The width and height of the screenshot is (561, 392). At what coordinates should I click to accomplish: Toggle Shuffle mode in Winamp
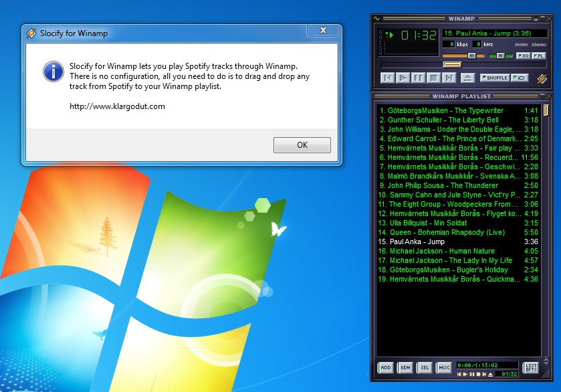(x=495, y=78)
